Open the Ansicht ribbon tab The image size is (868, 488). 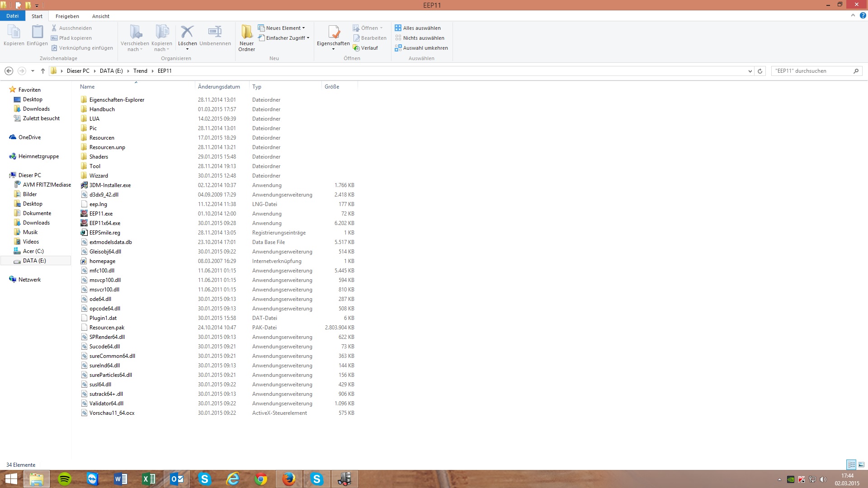100,16
